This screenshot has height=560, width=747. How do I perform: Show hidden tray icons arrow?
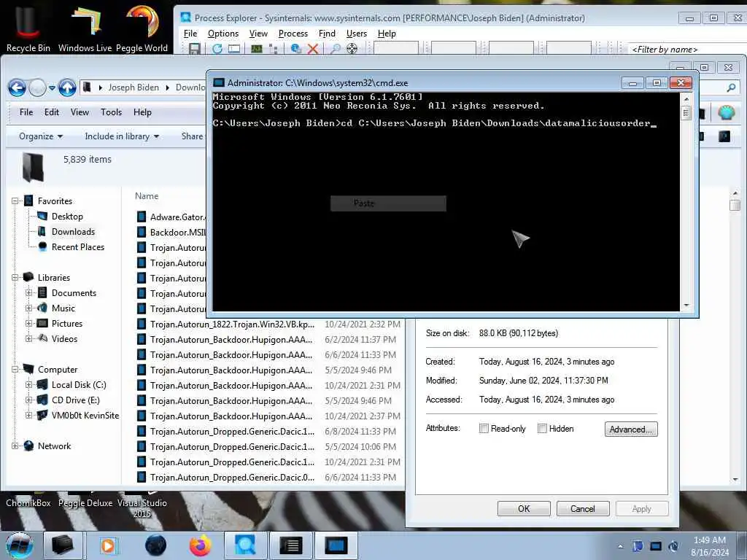pyautogui.click(x=620, y=546)
